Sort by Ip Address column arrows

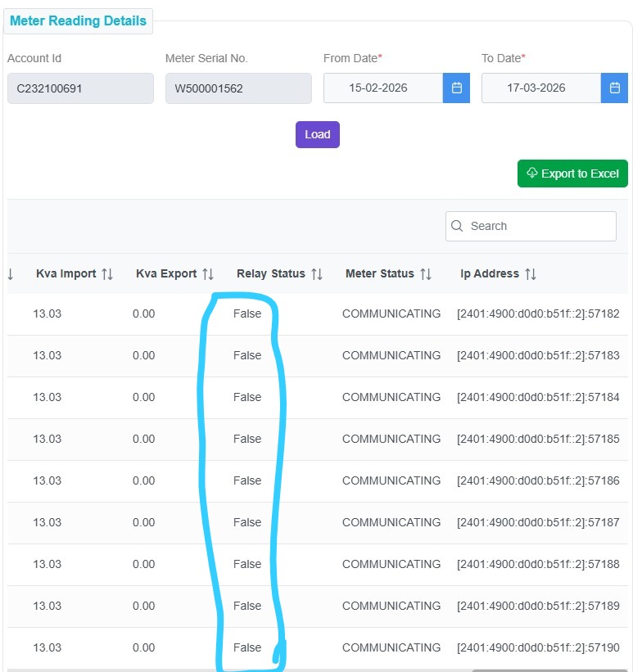[531, 274]
